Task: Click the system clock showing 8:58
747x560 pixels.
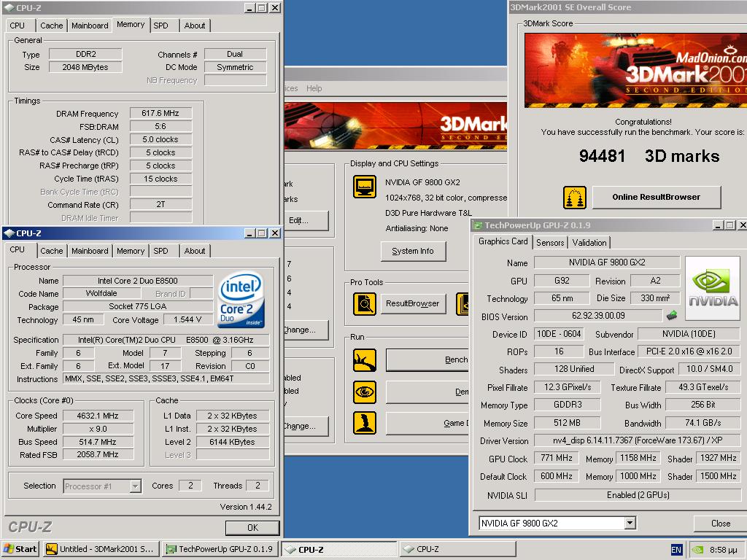Action: pyautogui.click(x=723, y=550)
